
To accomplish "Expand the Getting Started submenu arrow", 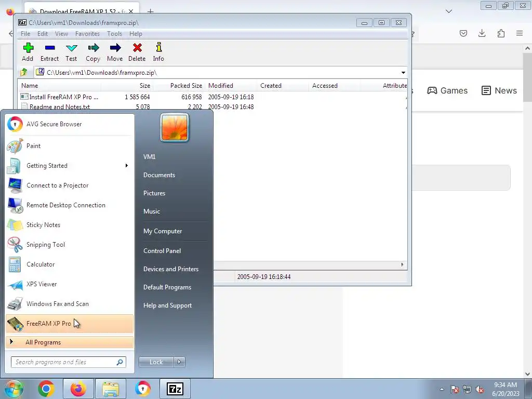I will pyautogui.click(x=127, y=166).
